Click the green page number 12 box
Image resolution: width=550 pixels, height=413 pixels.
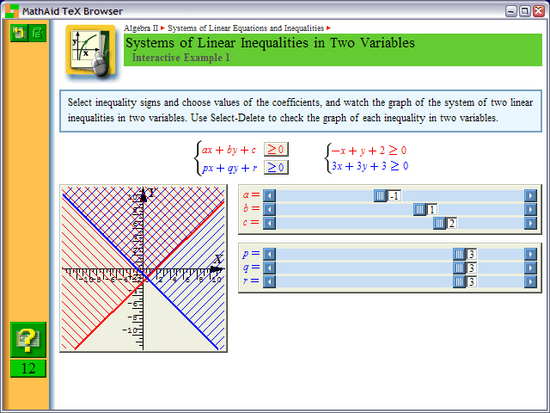[28, 368]
